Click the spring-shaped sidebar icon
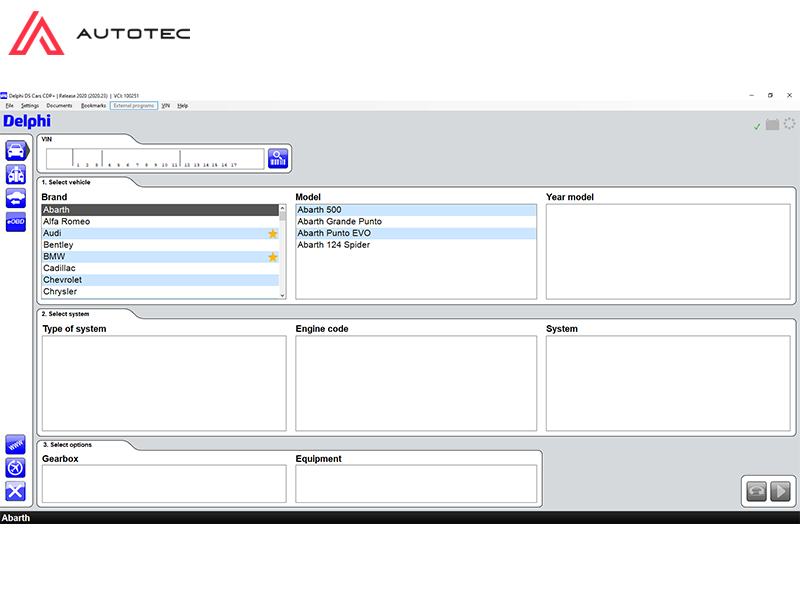 [15, 444]
